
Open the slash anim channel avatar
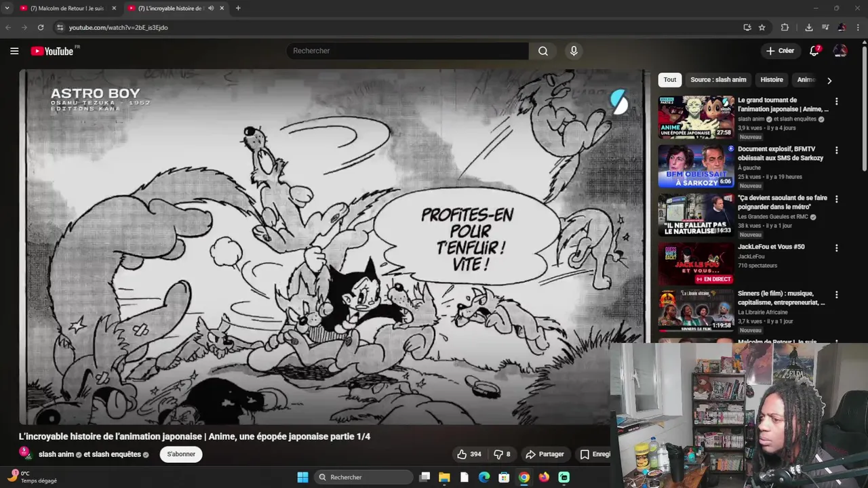tap(26, 453)
